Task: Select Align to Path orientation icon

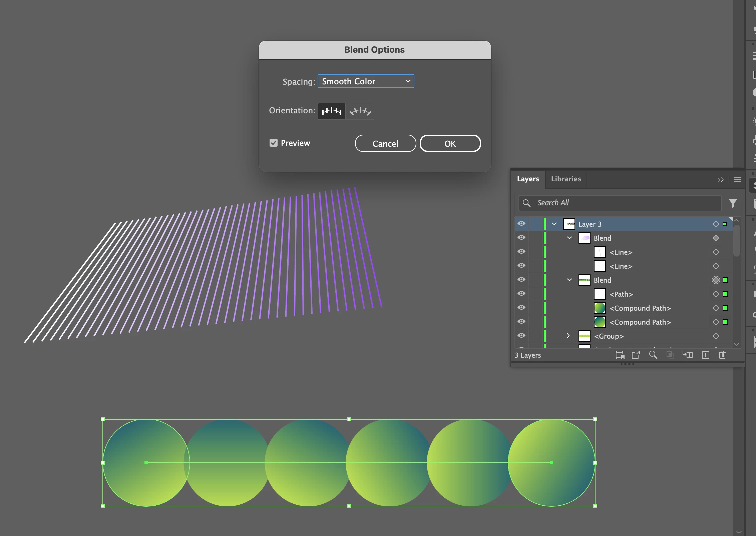Action: coord(360,111)
